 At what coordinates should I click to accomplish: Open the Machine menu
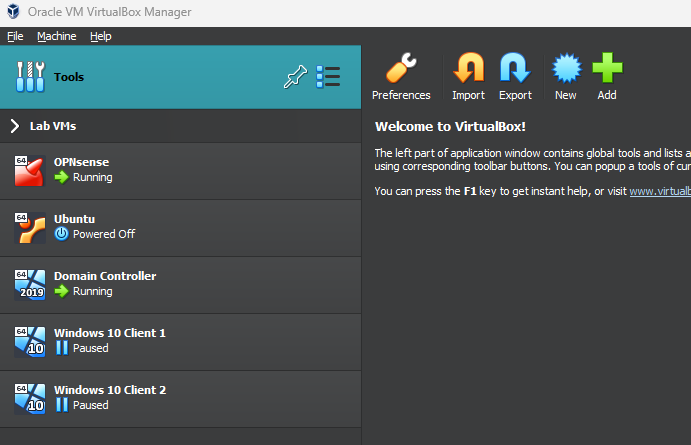click(x=56, y=36)
